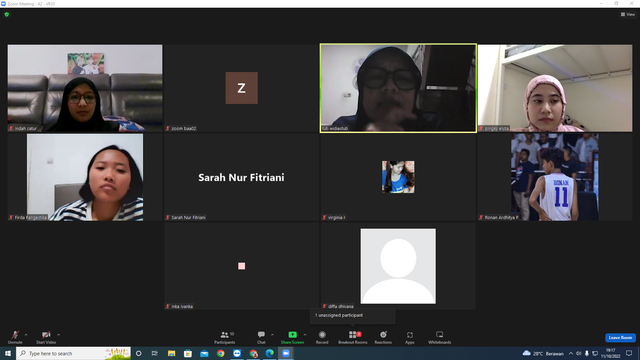This screenshot has height=360, width=640.
Task: Click the 'diffa dhivana' name label
Action: point(341,306)
